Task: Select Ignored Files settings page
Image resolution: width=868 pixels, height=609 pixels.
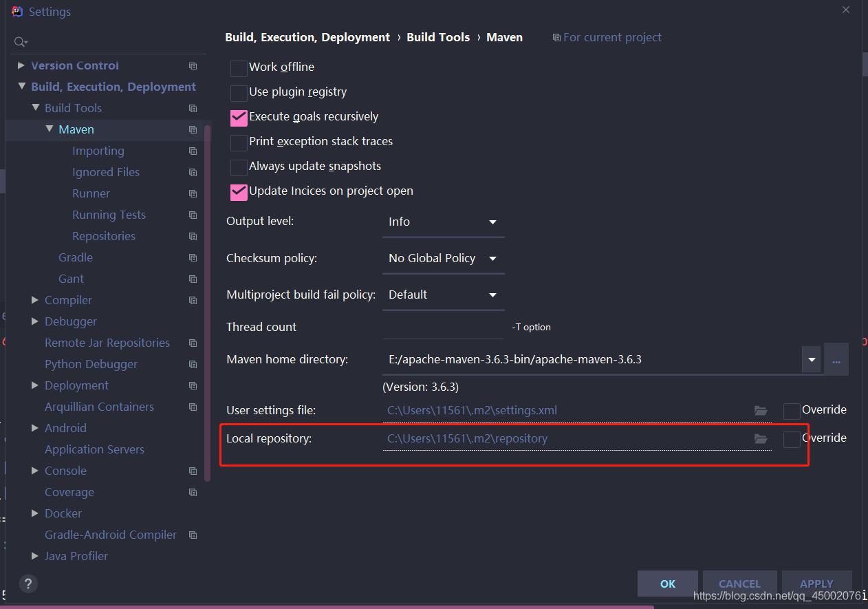Action: tap(106, 172)
